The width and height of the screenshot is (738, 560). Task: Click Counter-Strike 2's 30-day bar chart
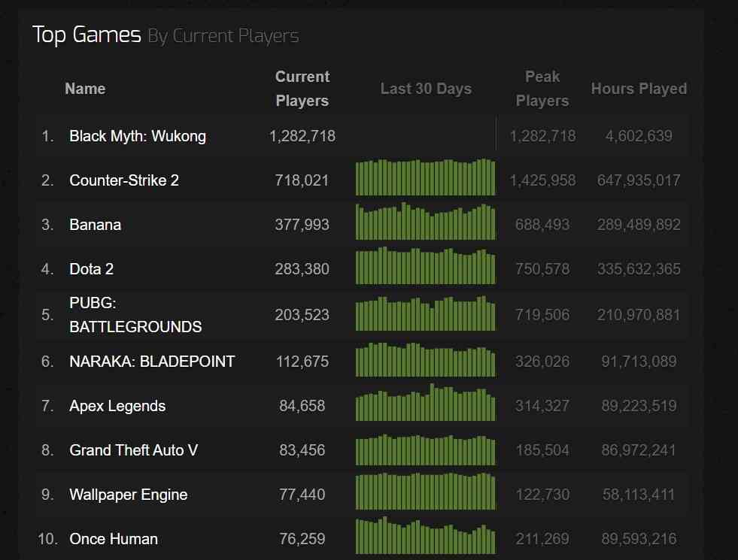tap(425, 177)
